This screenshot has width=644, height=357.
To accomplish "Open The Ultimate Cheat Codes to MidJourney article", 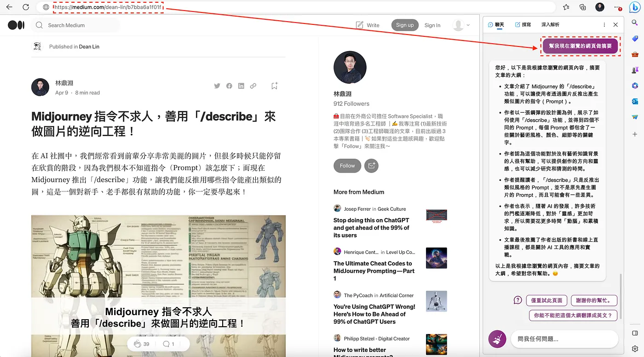I will 375,271.
